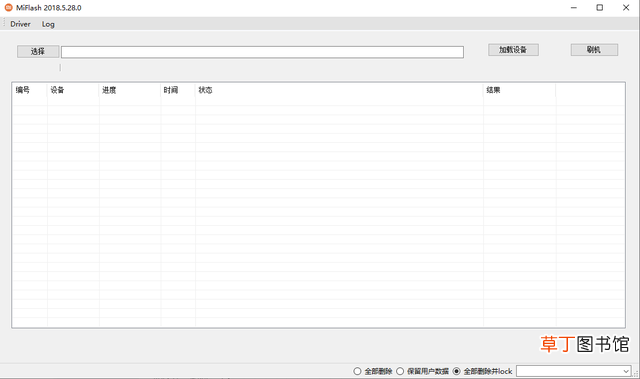Expand the script dropdown at bottom right
Viewport: 640px width, 379px height.
(x=626, y=371)
